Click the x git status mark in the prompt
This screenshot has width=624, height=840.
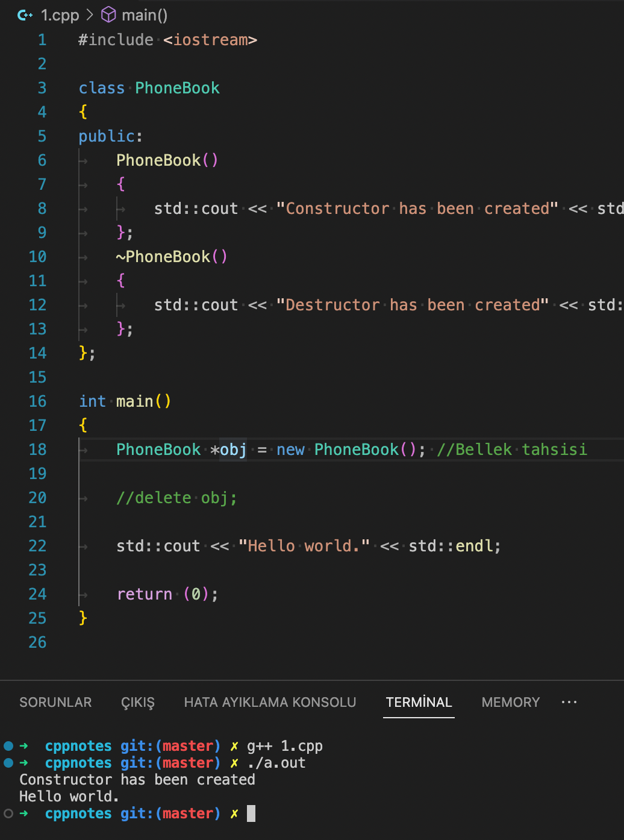[234, 813]
